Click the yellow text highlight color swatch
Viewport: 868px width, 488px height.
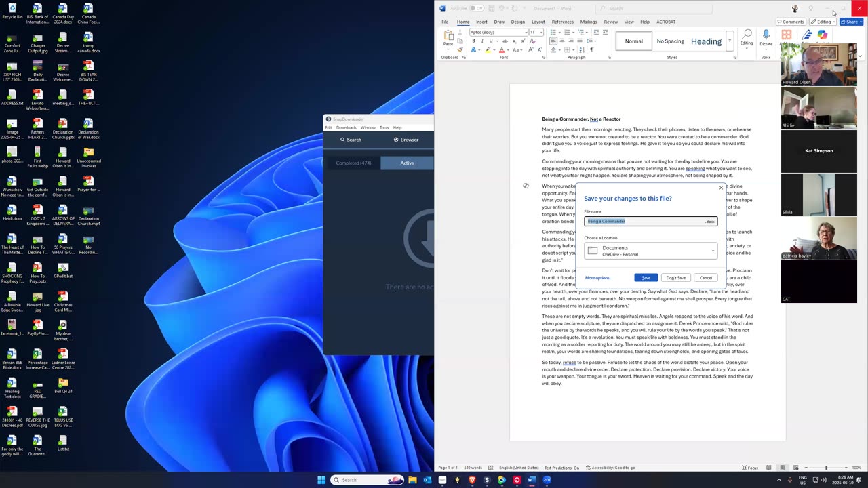[x=488, y=49]
